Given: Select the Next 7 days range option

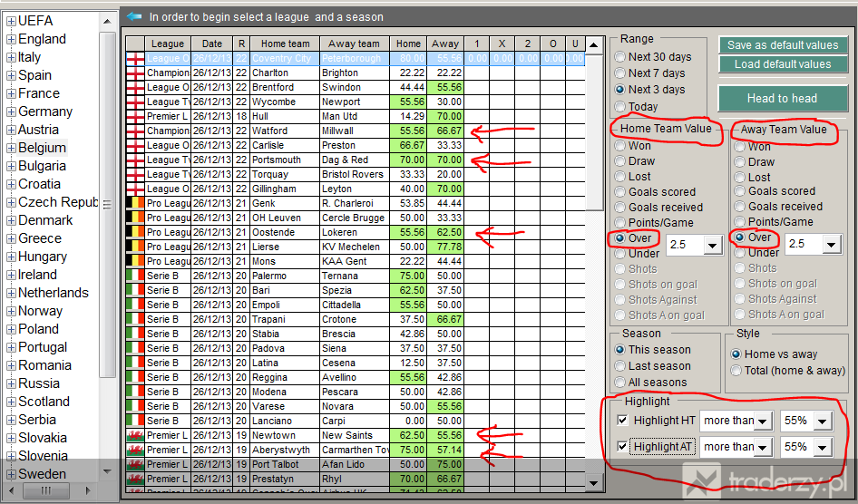Looking at the screenshot, I should click(x=620, y=73).
